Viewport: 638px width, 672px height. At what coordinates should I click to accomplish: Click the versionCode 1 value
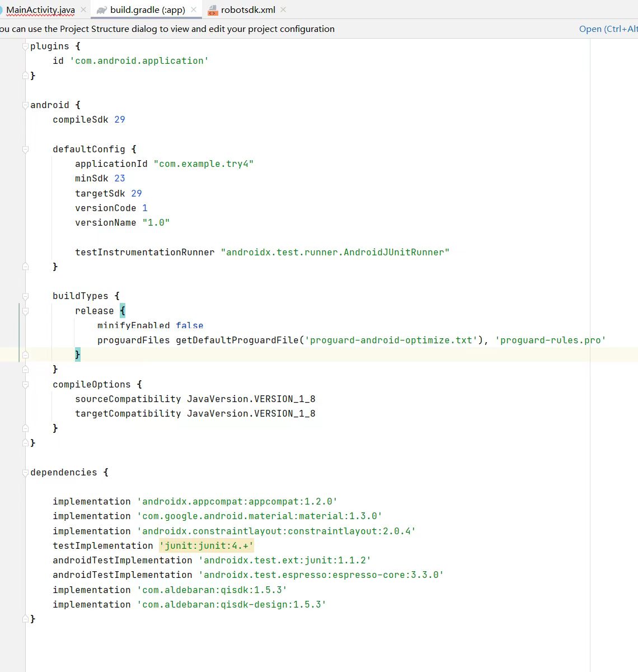click(x=145, y=208)
